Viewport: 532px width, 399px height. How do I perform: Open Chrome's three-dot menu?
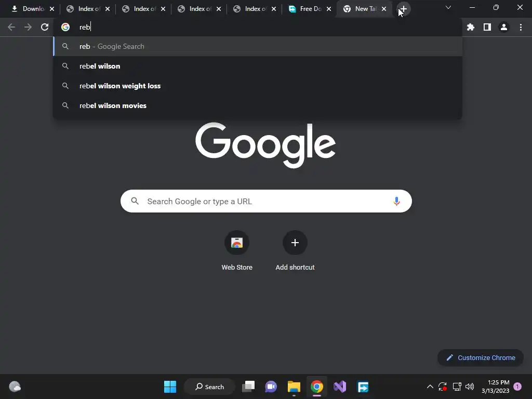521,27
